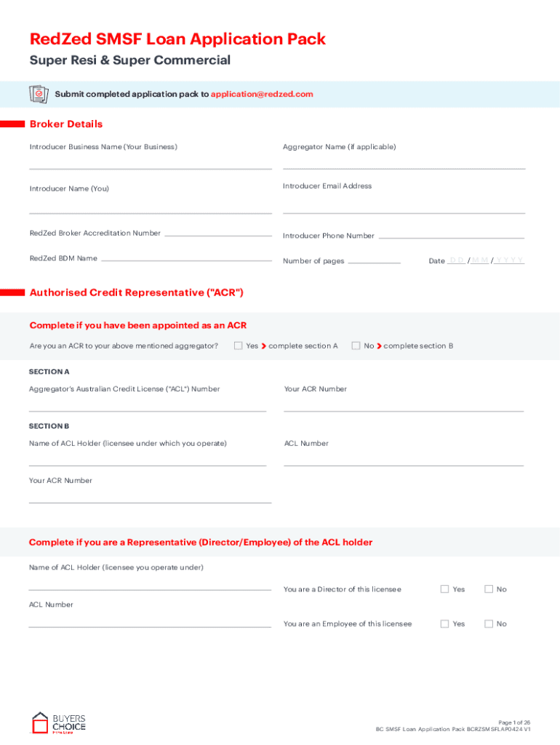This screenshot has height=745, width=560.
Task: Click the Introducer Name (You) field
Action: (x=150, y=207)
